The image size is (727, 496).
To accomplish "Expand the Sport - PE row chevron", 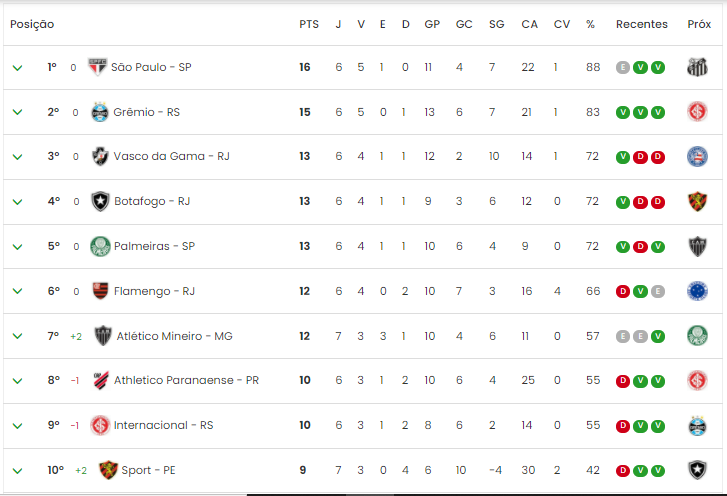I will point(18,471).
